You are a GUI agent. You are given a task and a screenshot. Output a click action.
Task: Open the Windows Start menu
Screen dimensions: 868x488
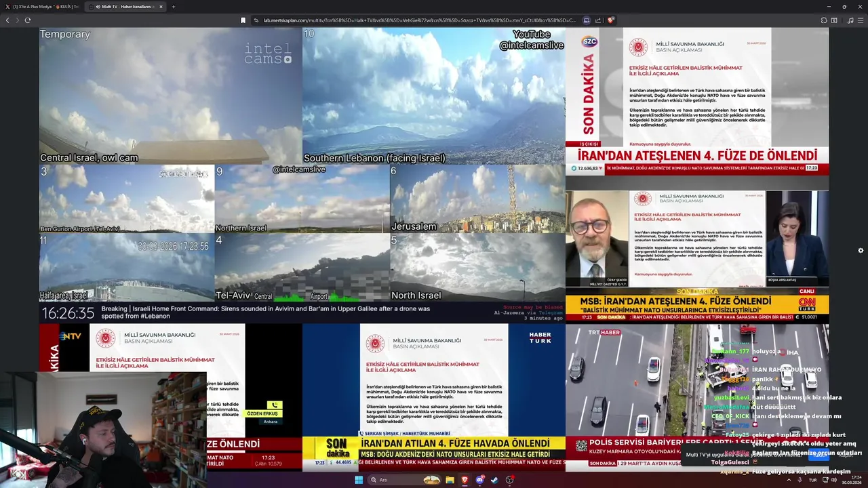[x=359, y=480]
